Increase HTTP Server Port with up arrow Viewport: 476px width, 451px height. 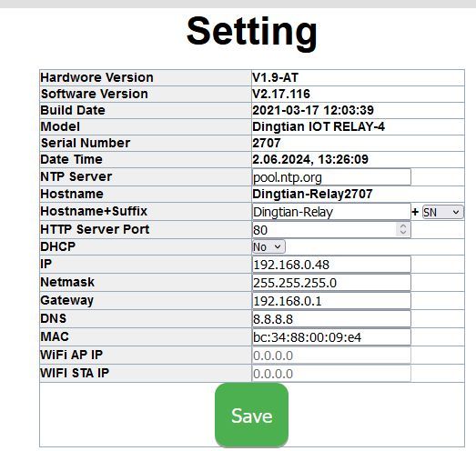(403, 226)
